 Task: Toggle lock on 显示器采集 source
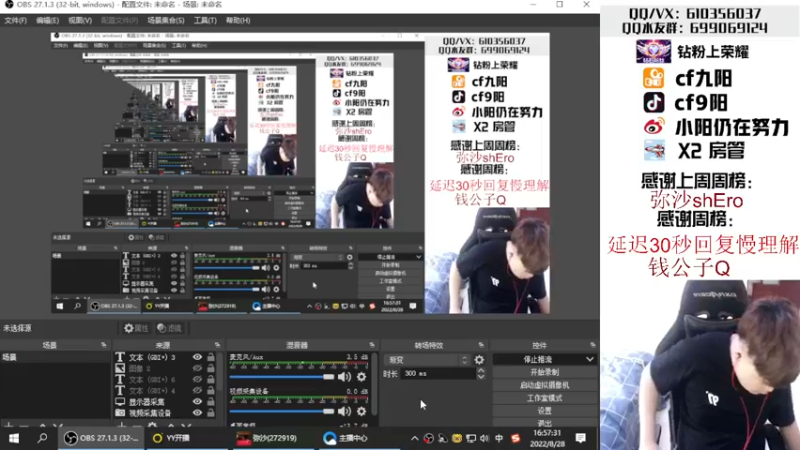(211, 402)
